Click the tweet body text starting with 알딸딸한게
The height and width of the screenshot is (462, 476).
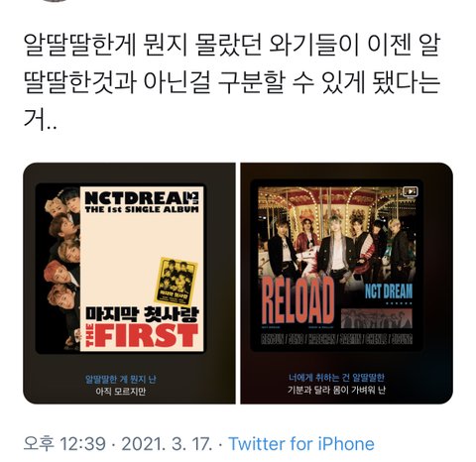pyautogui.click(x=231, y=82)
